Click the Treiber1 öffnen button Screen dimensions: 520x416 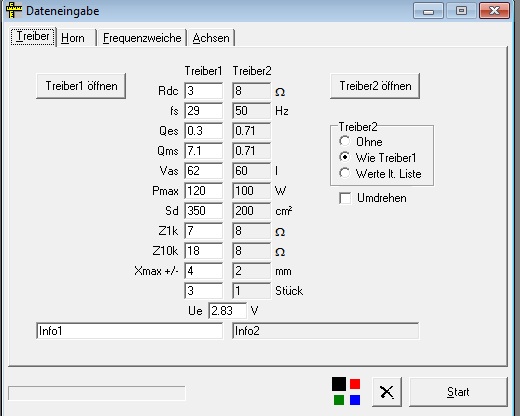tap(81, 86)
